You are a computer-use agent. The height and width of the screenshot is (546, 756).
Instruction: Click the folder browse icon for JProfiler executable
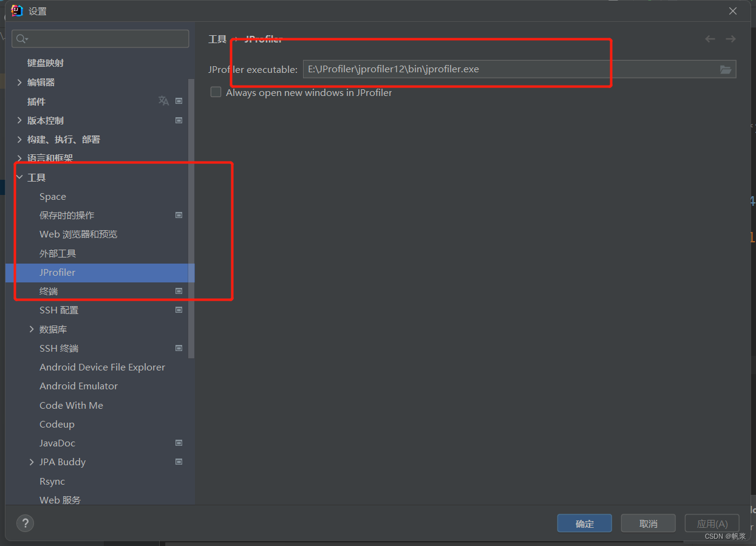click(725, 69)
